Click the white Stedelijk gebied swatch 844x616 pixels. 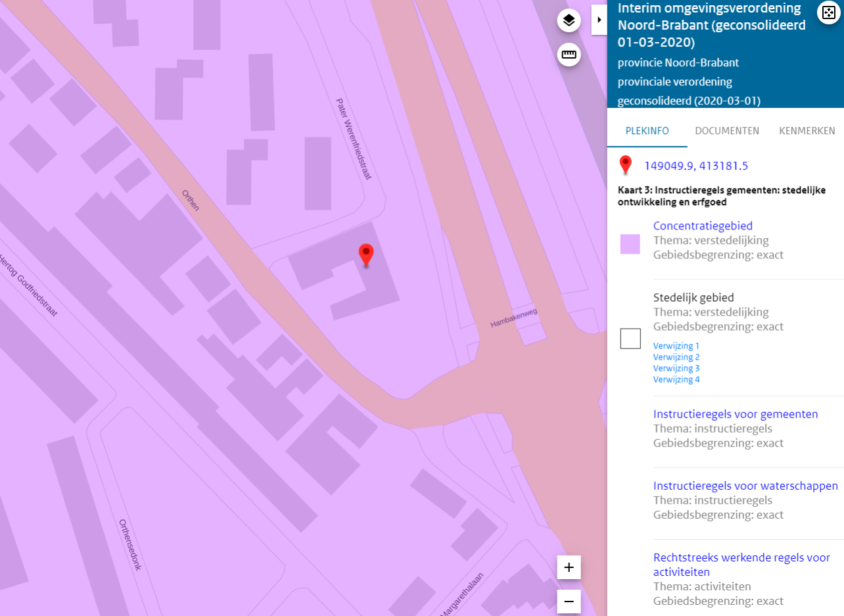(x=630, y=339)
